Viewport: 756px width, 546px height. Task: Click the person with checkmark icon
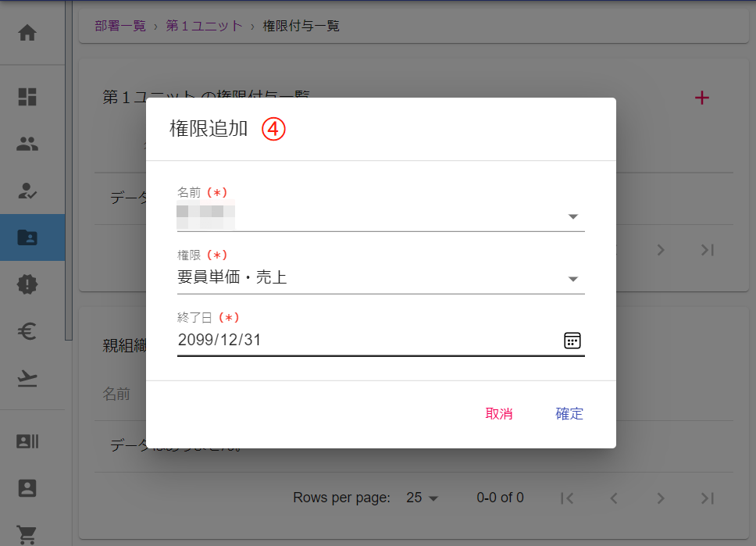(x=27, y=191)
